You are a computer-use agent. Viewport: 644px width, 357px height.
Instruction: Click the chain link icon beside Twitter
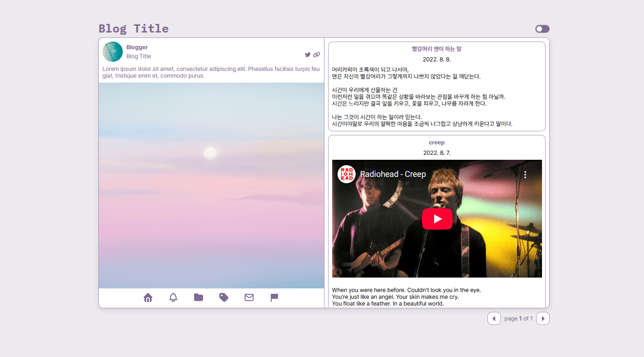click(316, 55)
